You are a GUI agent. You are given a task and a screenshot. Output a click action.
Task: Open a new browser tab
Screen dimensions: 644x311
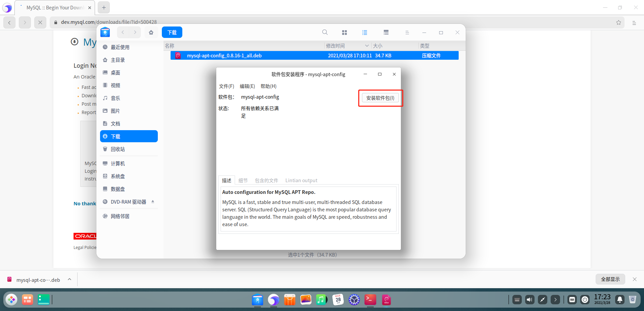pyautogui.click(x=104, y=7)
